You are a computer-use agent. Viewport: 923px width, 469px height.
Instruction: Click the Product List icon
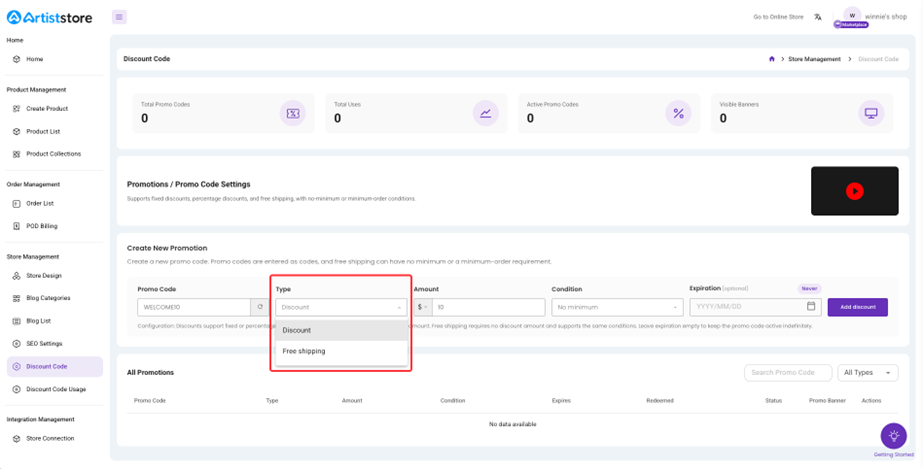point(16,132)
